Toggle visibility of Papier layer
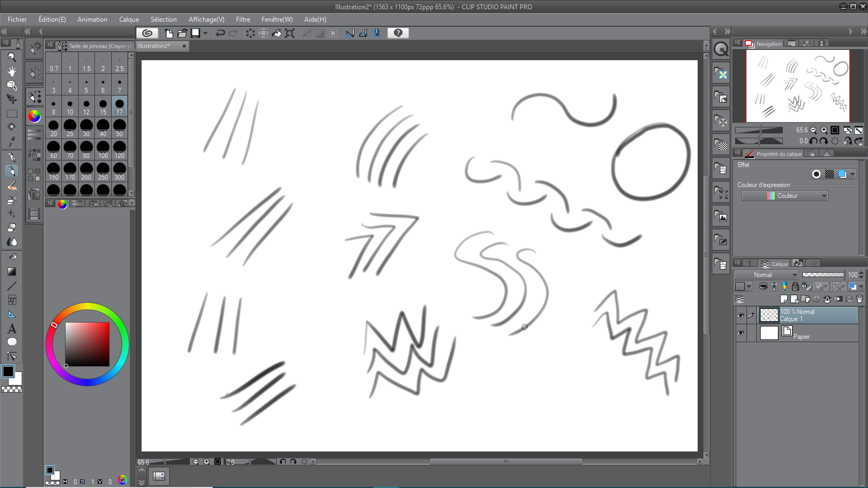 (741, 333)
